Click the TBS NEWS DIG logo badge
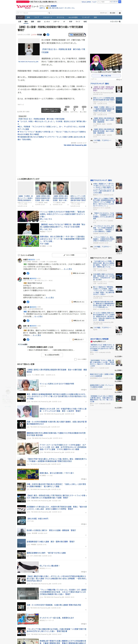Screen dimensions: 138x644 [x=77, y=35]
